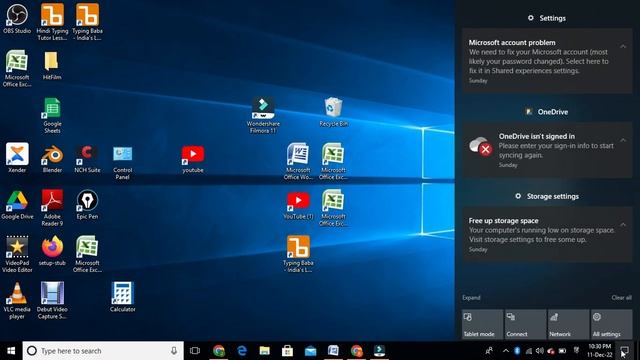Open the OneDrive isn't signed in notification
640x360 pixels.
tap(547, 150)
